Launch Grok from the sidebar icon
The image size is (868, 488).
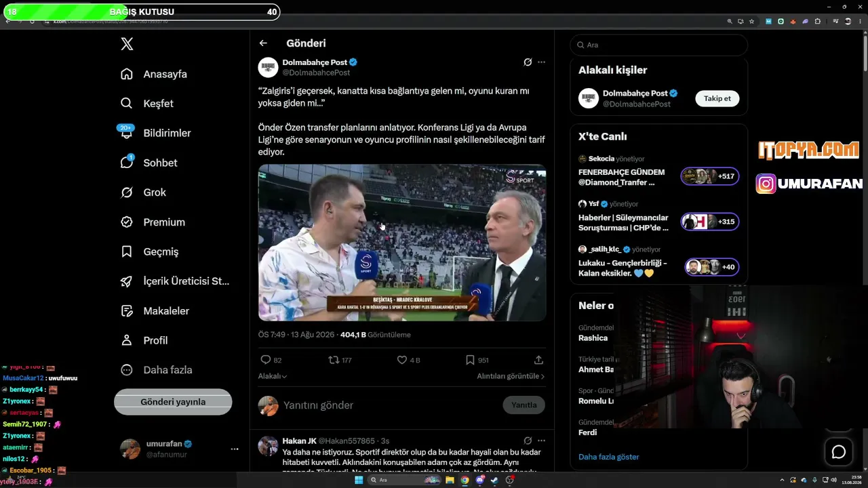127,192
